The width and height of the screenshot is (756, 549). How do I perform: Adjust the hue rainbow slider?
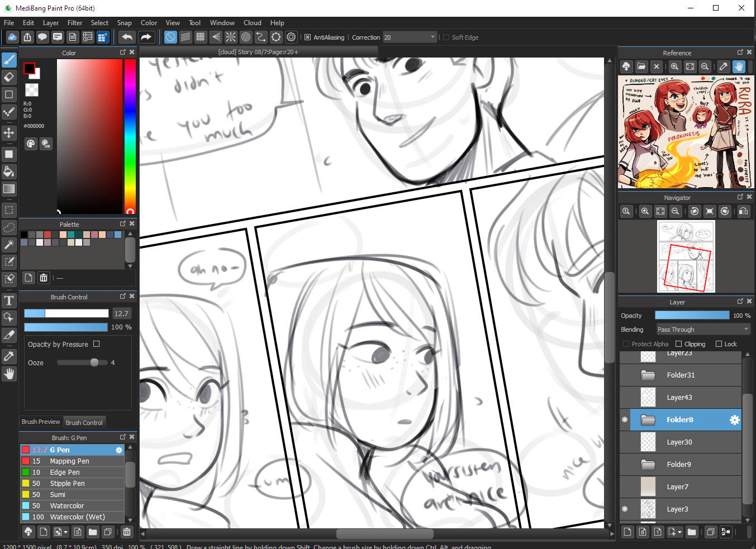coord(130,136)
